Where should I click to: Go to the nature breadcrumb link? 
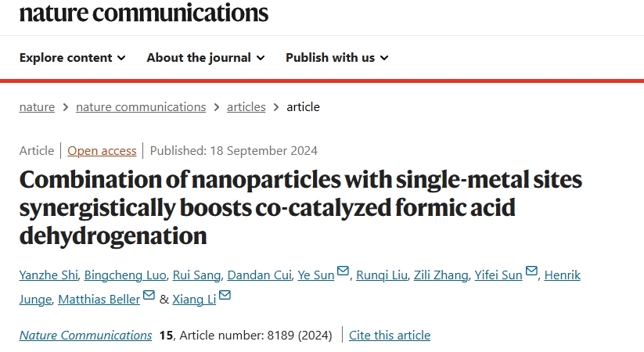pos(37,107)
